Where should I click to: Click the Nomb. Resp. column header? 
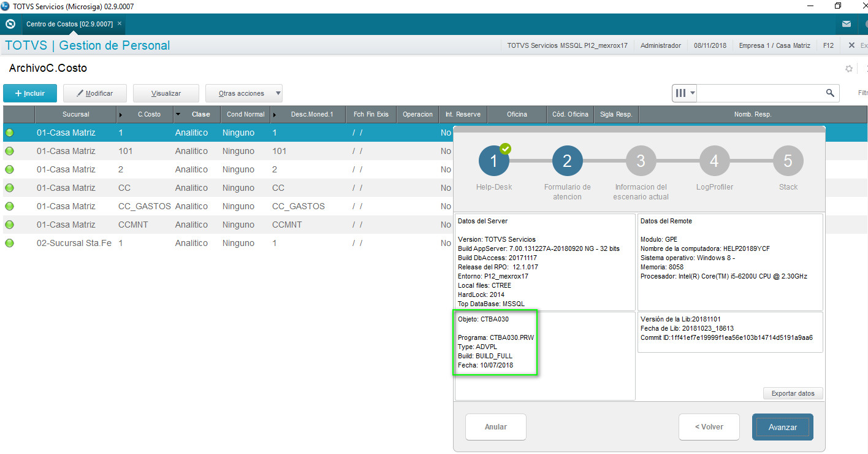753,114
